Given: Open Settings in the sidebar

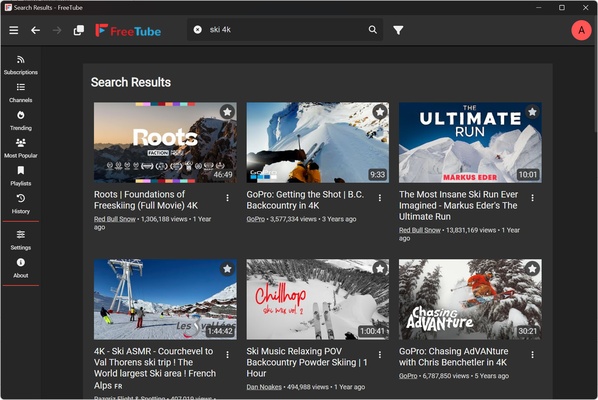Looking at the screenshot, I should pyautogui.click(x=21, y=240).
